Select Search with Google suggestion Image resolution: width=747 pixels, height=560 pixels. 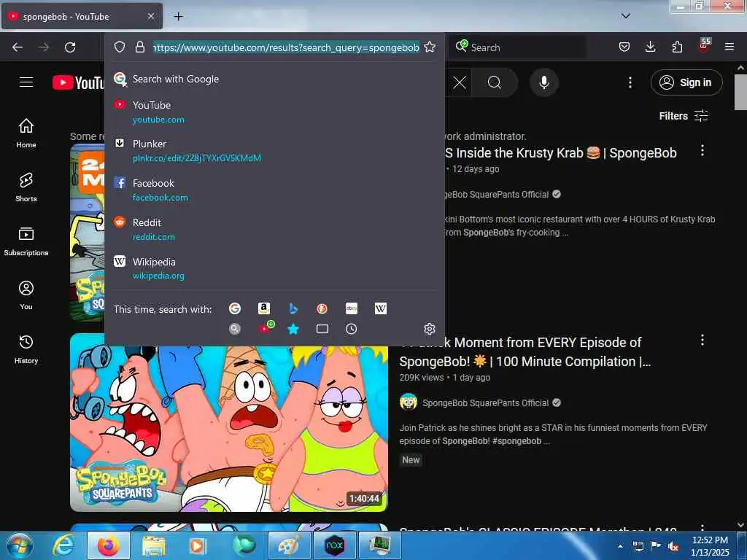(x=274, y=79)
